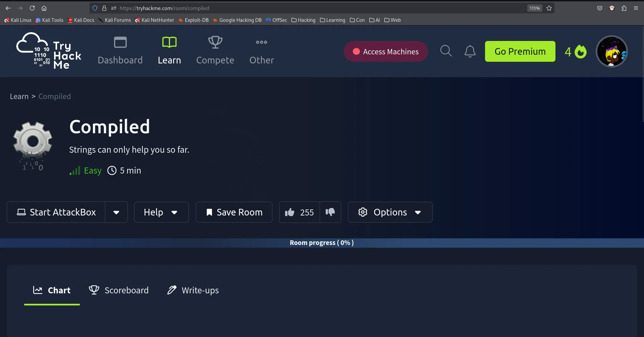Click the Room progress bar
Viewport: 644px width, 337px height.
[322, 243]
